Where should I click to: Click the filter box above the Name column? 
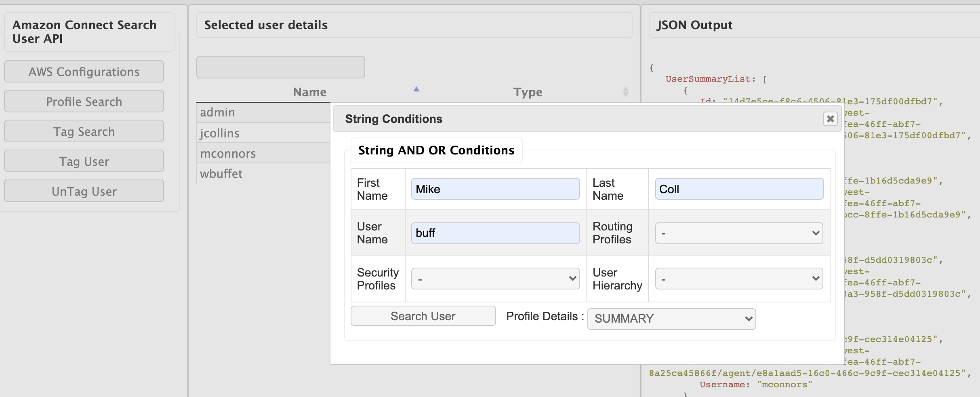coord(280,67)
